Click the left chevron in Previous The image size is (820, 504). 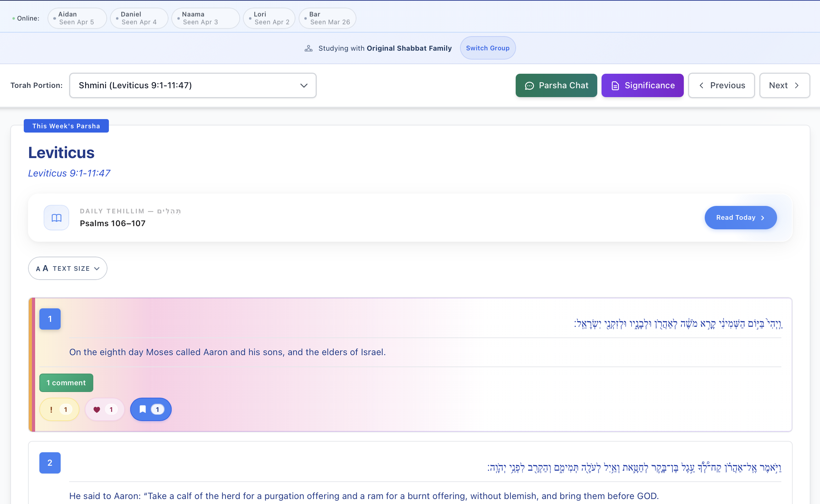tap(701, 85)
